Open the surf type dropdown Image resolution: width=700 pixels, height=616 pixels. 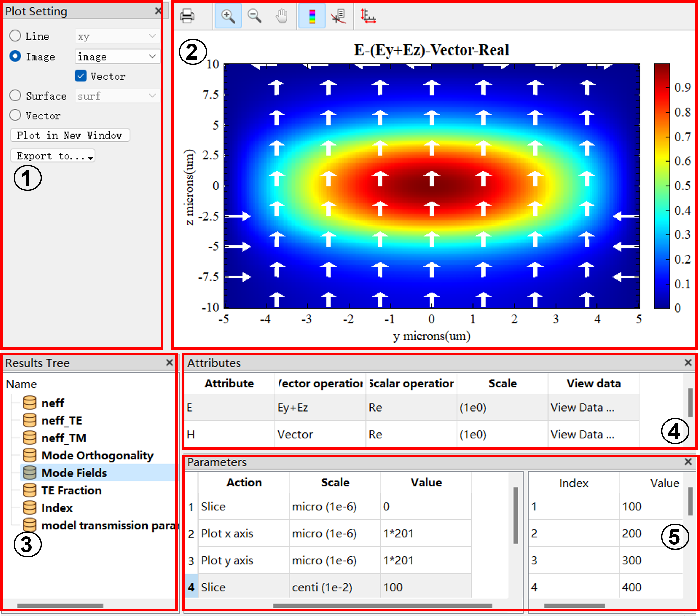coord(117,96)
